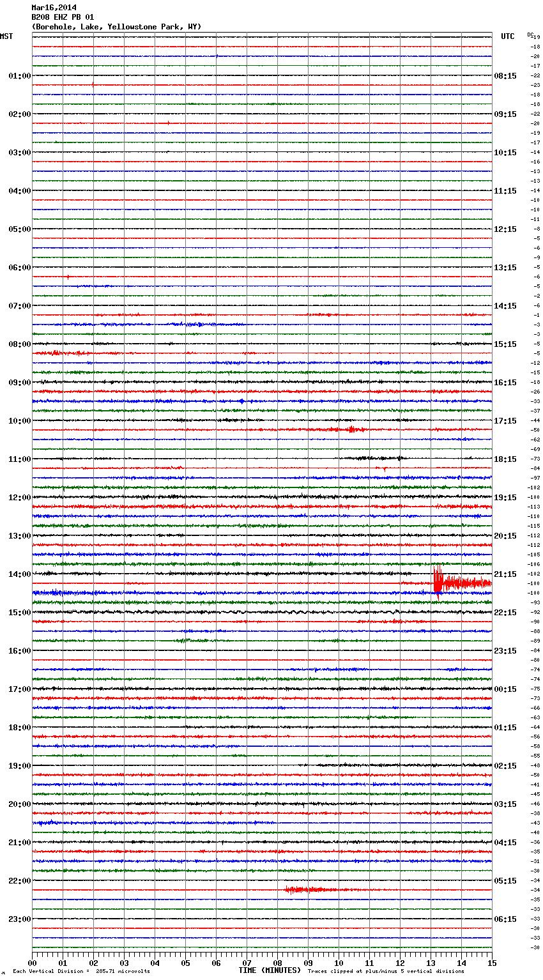The height and width of the screenshot is (980, 543).
Task: Pick the "22:00" MST hour label
Action: pyautogui.click(x=20, y=881)
